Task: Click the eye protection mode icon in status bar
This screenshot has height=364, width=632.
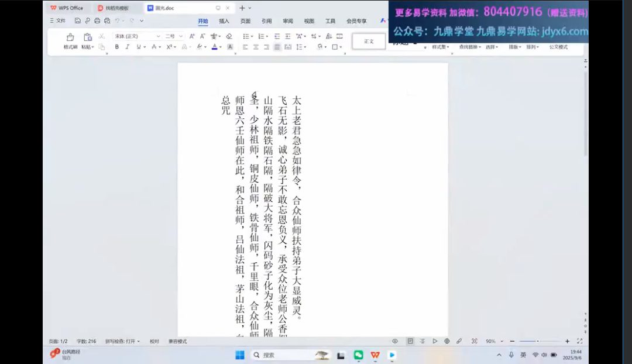Action: (x=395, y=341)
